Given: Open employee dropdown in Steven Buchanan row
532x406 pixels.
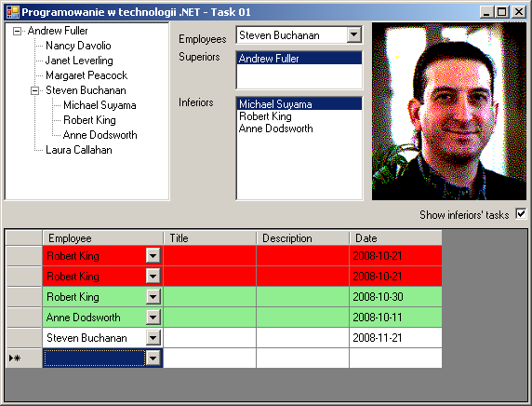Looking at the screenshot, I should coord(153,338).
